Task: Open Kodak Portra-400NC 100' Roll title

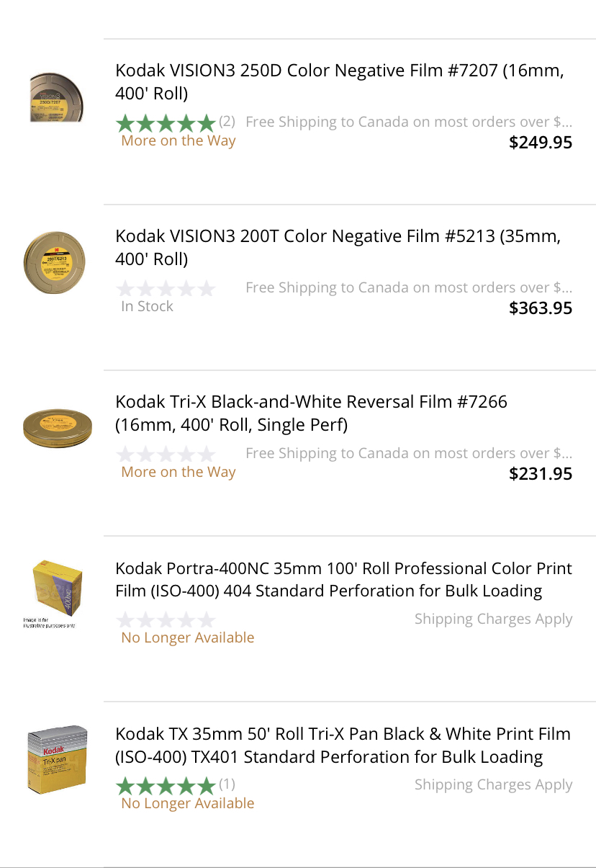Action: 343,580
